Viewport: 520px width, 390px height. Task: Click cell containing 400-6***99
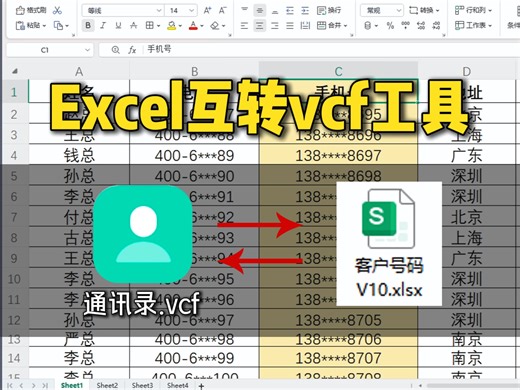(x=194, y=358)
